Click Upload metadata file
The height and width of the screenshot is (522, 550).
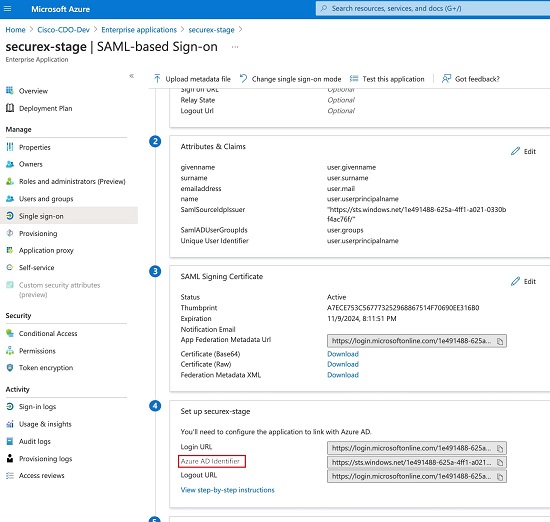tap(192, 79)
